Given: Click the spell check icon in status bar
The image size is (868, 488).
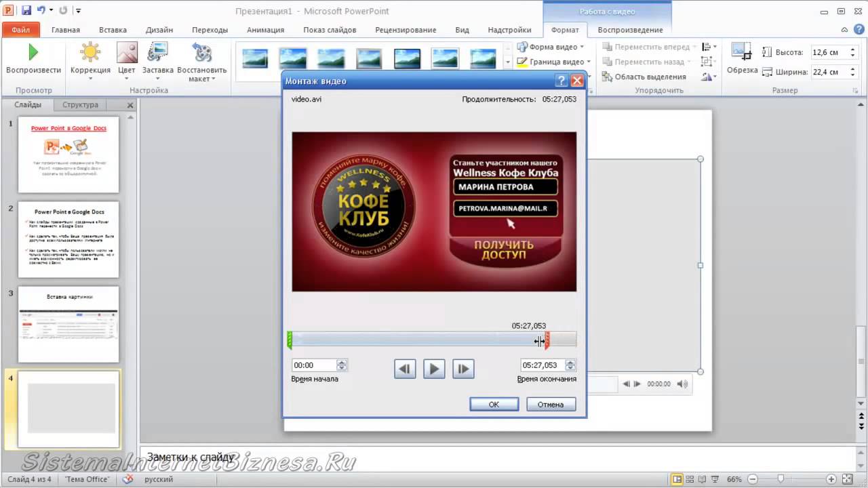Looking at the screenshot, I should click(127, 479).
